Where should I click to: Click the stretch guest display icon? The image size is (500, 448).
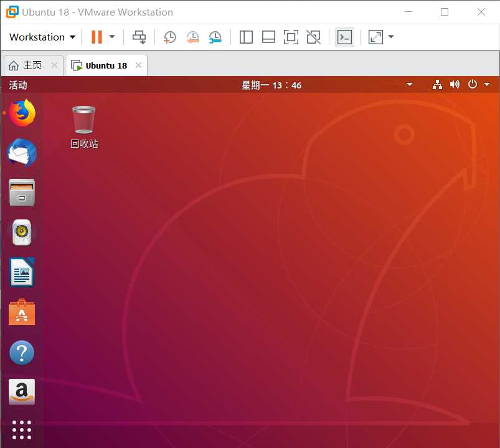click(375, 37)
